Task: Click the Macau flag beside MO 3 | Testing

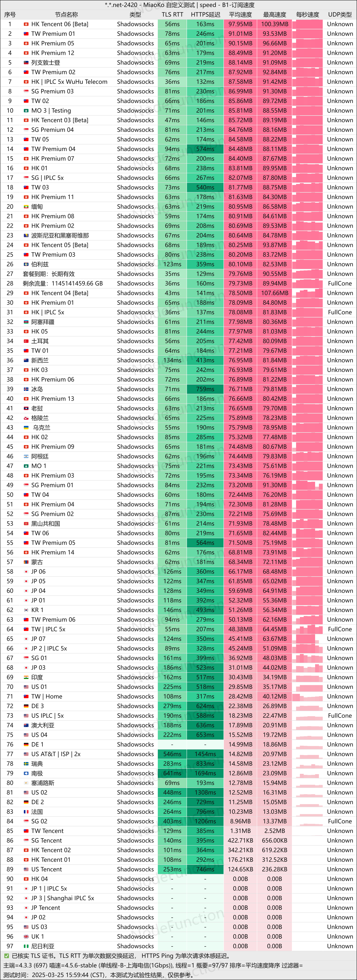Action: [26, 111]
